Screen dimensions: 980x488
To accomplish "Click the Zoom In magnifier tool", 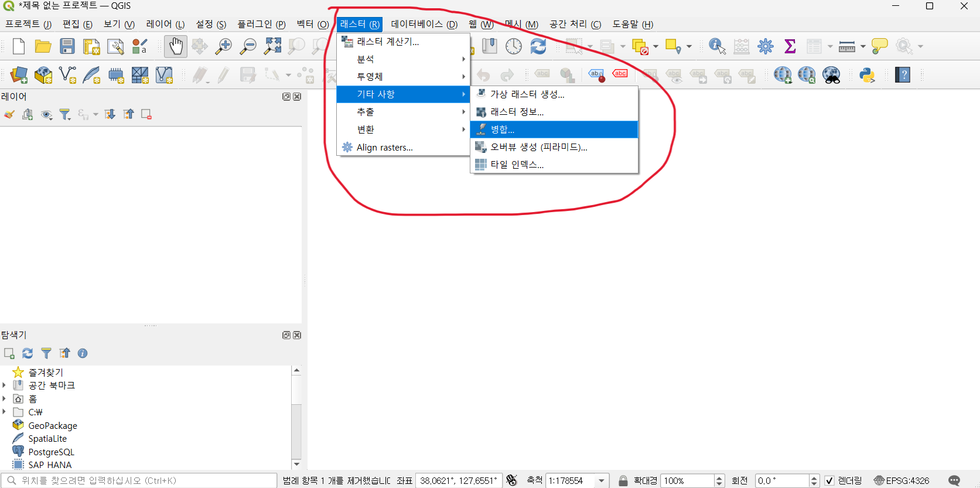I will coord(223,46).
